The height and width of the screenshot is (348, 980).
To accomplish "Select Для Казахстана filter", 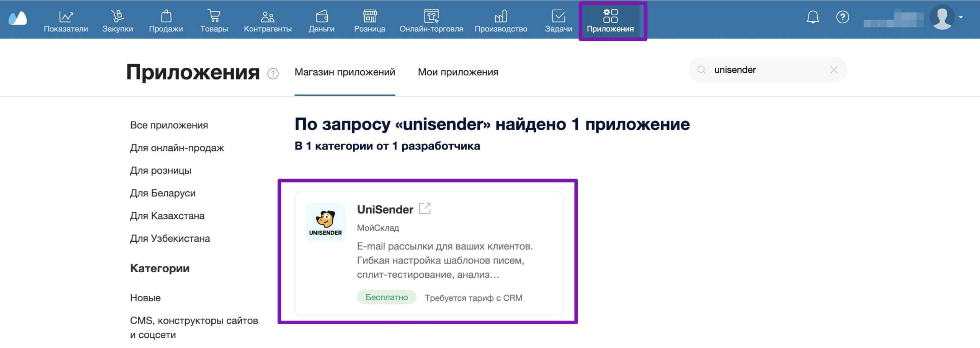I will point(167,216).
